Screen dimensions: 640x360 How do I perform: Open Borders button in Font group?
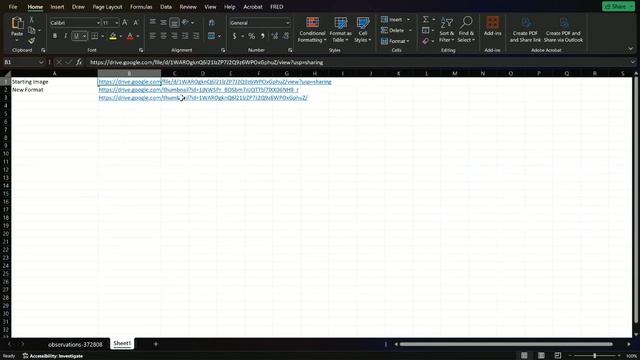tap(94, 36)
